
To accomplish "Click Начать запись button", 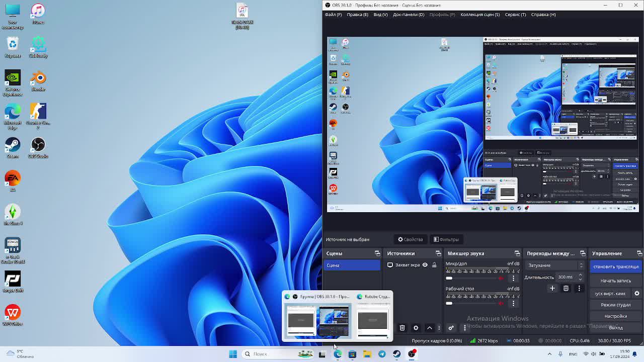I will point(616,281).
